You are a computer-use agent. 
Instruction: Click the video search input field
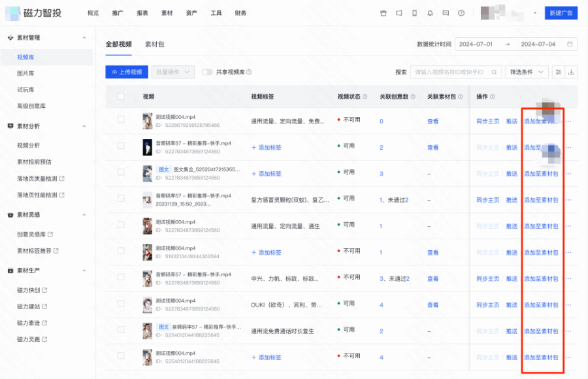(451, 72)
